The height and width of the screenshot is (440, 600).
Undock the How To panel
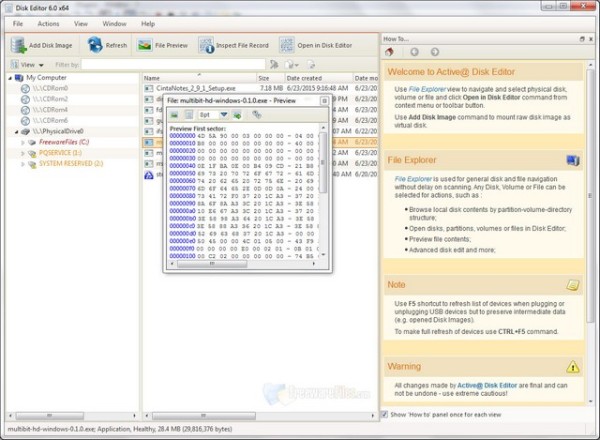coord(582,39)
